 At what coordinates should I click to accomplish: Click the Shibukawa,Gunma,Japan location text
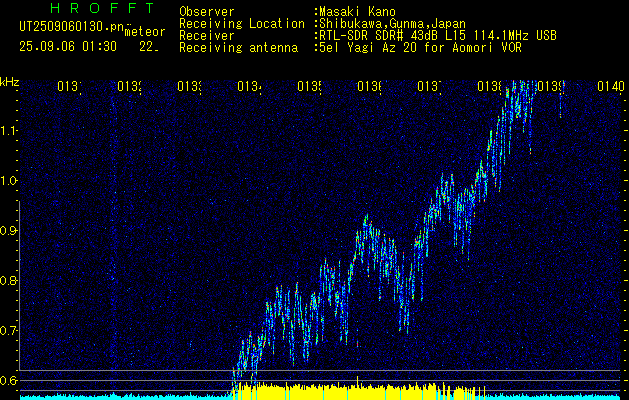(x=392, y=24)
